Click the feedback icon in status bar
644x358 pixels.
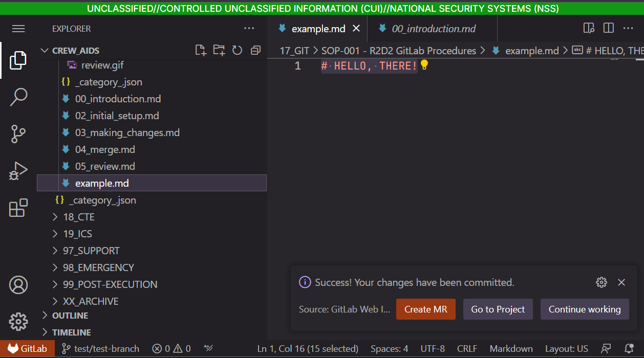pos(606,349)
